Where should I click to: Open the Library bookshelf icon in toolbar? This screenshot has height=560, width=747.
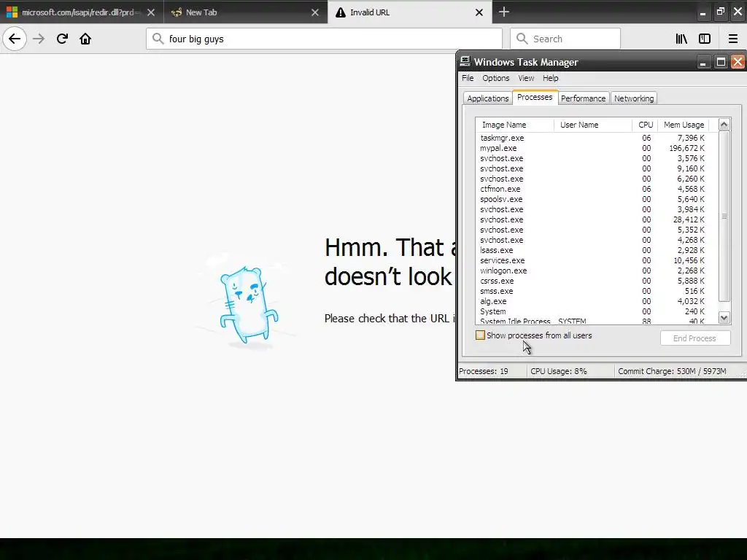(681, 39)
